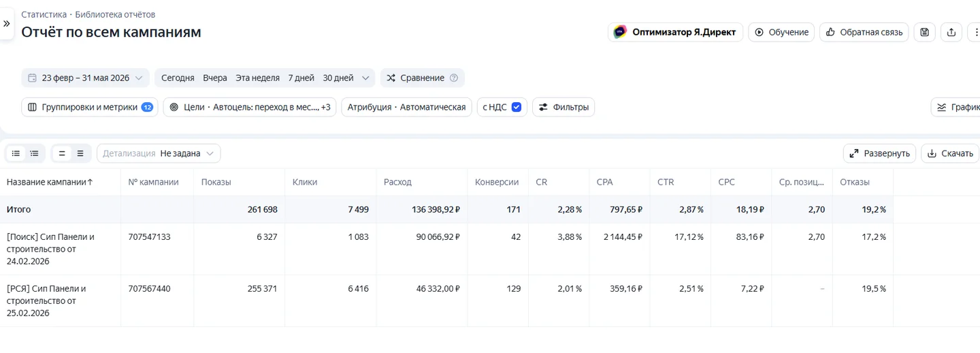The height and width of the screenshot is (353, 980).
Task: Click the РСЯ campaign spend 46 332,00 ₽
Action: (x=438, y=288)
